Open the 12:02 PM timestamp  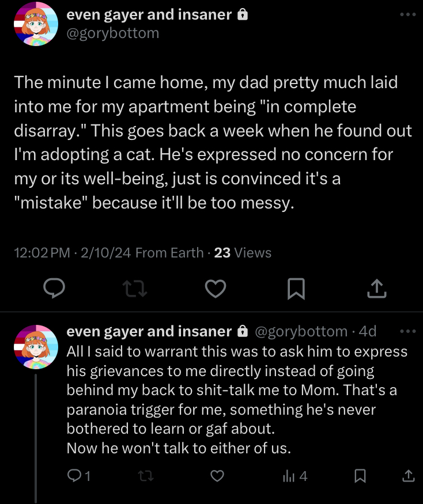42,253
